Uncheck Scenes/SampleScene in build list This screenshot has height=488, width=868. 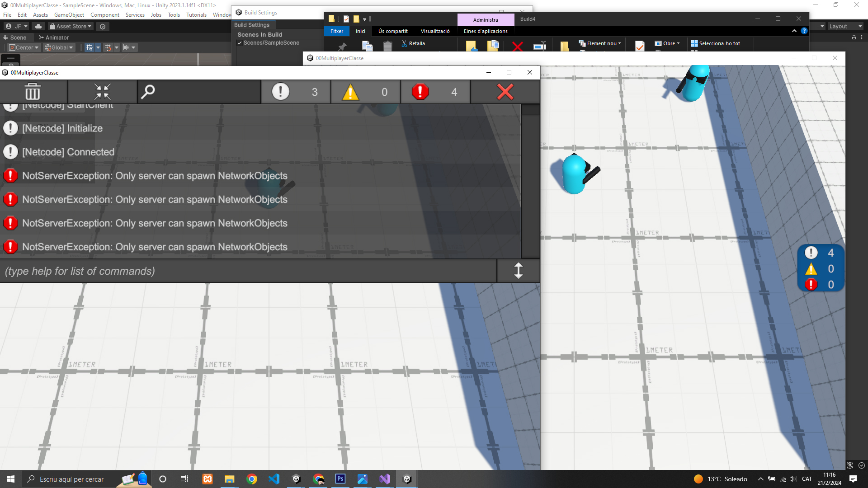(240, 43)
